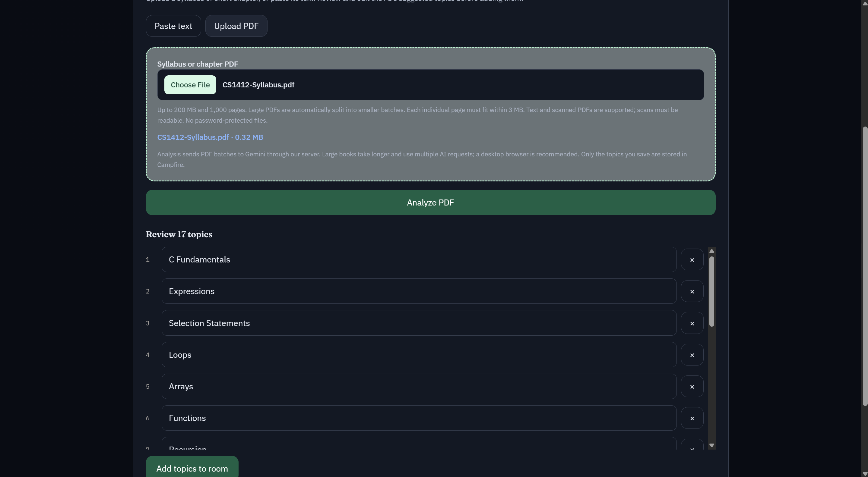Switch to the Paste text tab
Viewport: 868px width, 477px height.
pyautogui.click(x=173, y=26)
